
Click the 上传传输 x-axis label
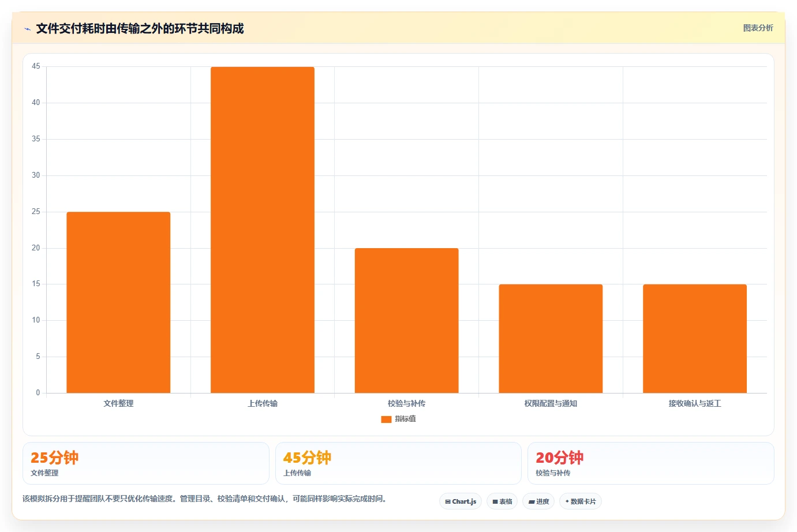pyautogui.click(x=263, y=403)
